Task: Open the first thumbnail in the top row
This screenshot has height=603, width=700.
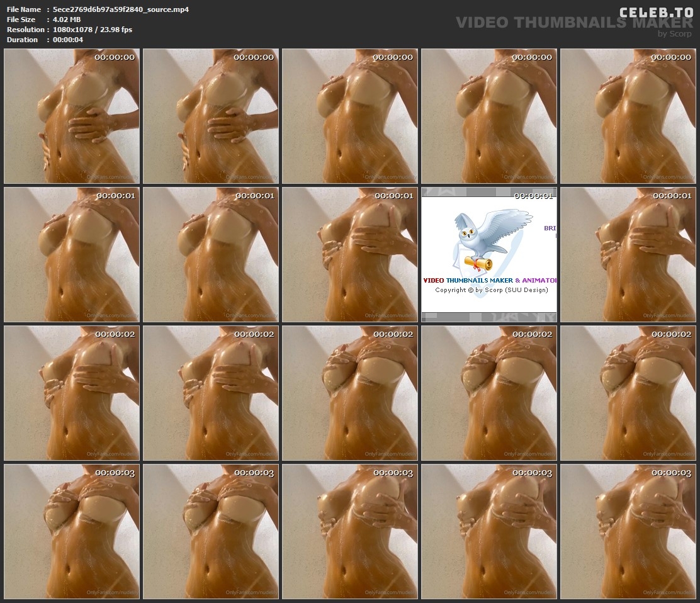Action: (x=72, y=116)
